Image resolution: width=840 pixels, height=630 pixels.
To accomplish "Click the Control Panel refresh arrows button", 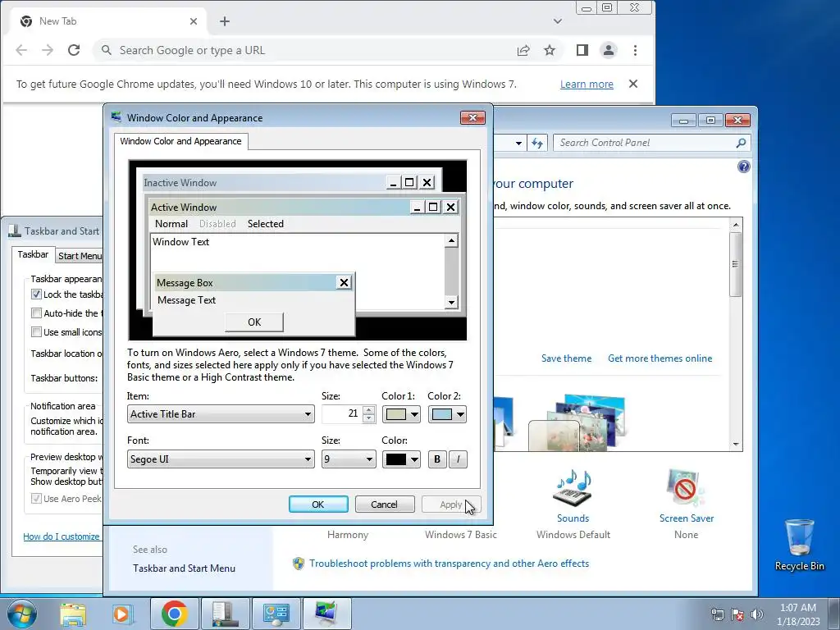I will click(537, 143).
